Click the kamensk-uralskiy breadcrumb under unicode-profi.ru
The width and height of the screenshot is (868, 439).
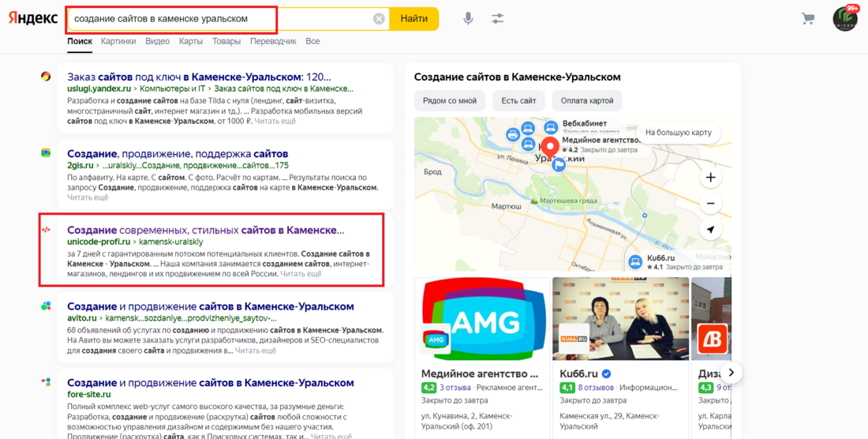click(171, 242)
